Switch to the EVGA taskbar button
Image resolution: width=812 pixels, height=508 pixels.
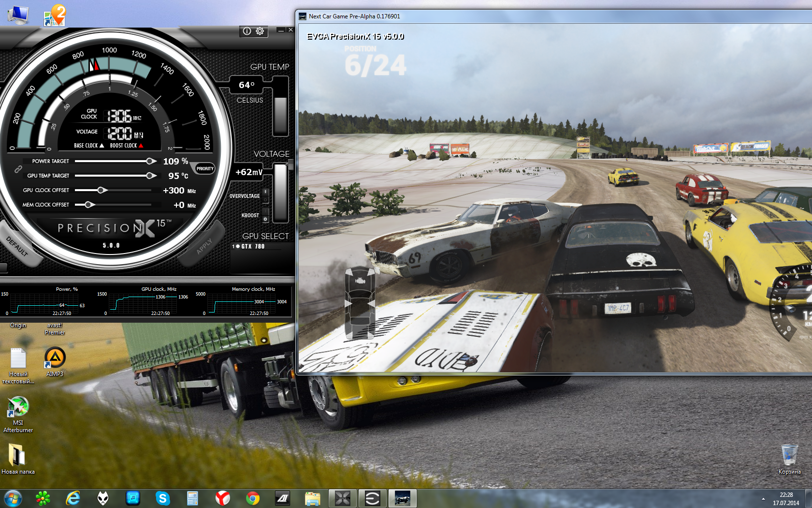[x=373, y=498]
